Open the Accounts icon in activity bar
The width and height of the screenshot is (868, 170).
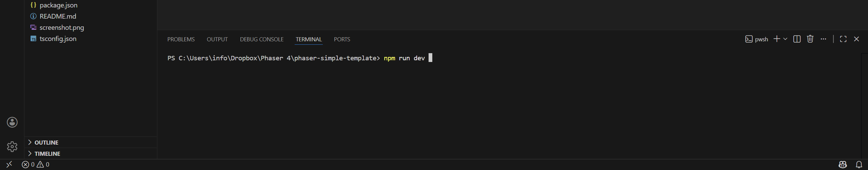pyautogui.click(x=12, y=122)
